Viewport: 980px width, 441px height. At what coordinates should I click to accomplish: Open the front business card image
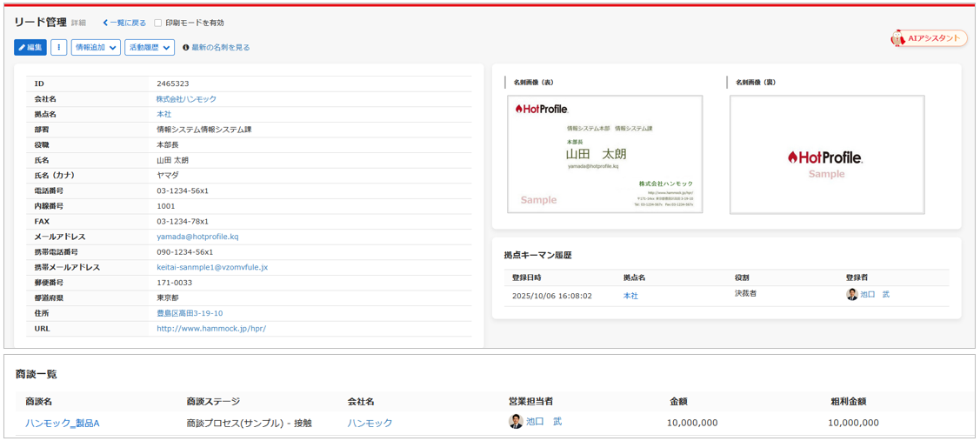[x=604, y=154]
